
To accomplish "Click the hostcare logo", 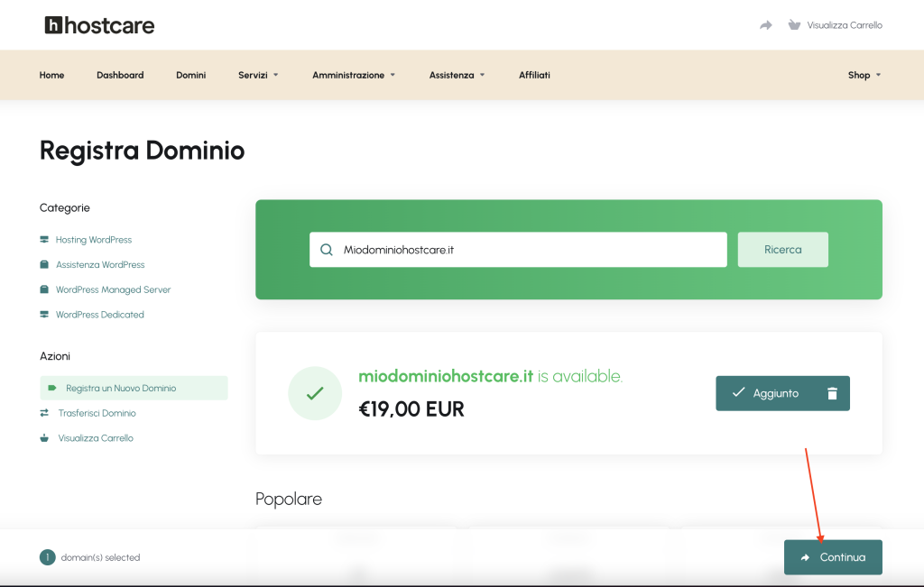I will click(x=99, y=25).
